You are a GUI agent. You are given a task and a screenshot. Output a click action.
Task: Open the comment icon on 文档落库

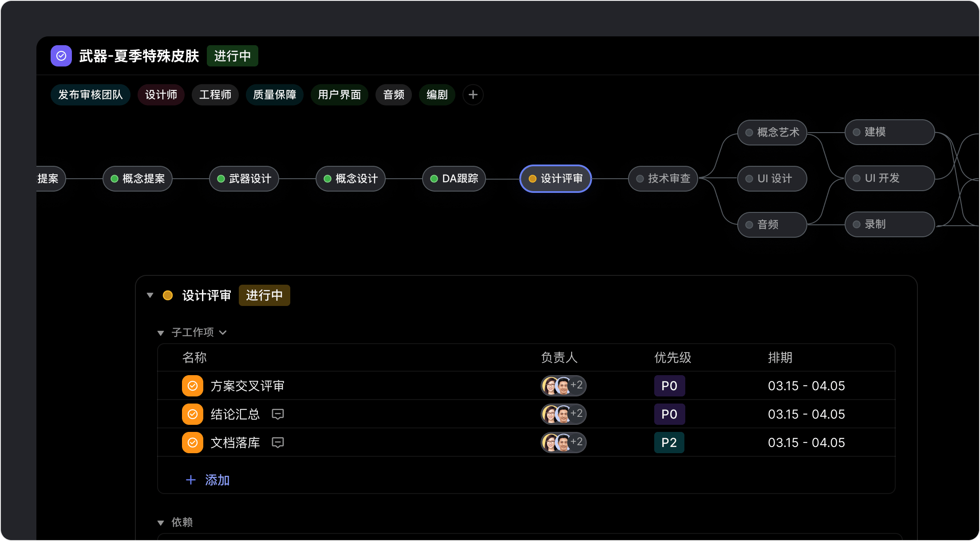[277, 442]
